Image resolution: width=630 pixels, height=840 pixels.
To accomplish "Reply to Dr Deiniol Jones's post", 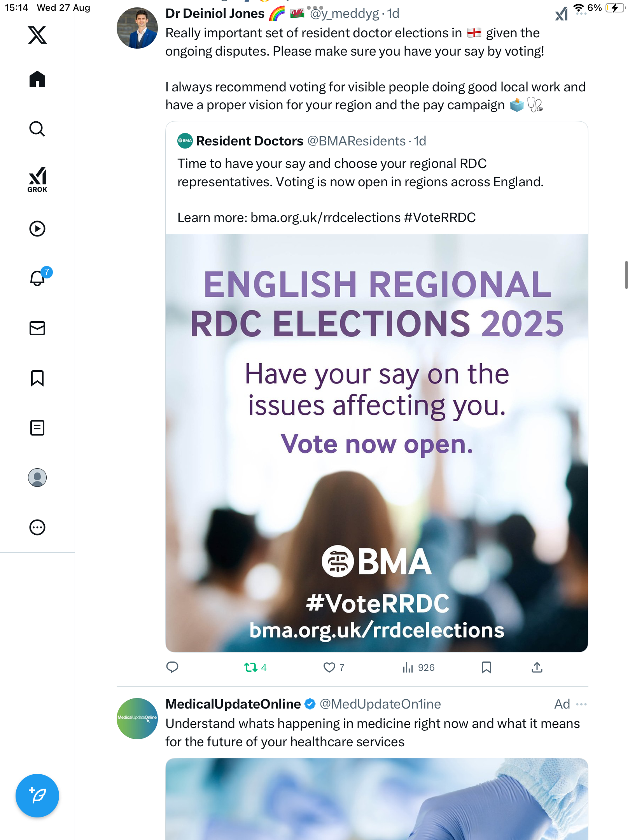I will (172, 667).
